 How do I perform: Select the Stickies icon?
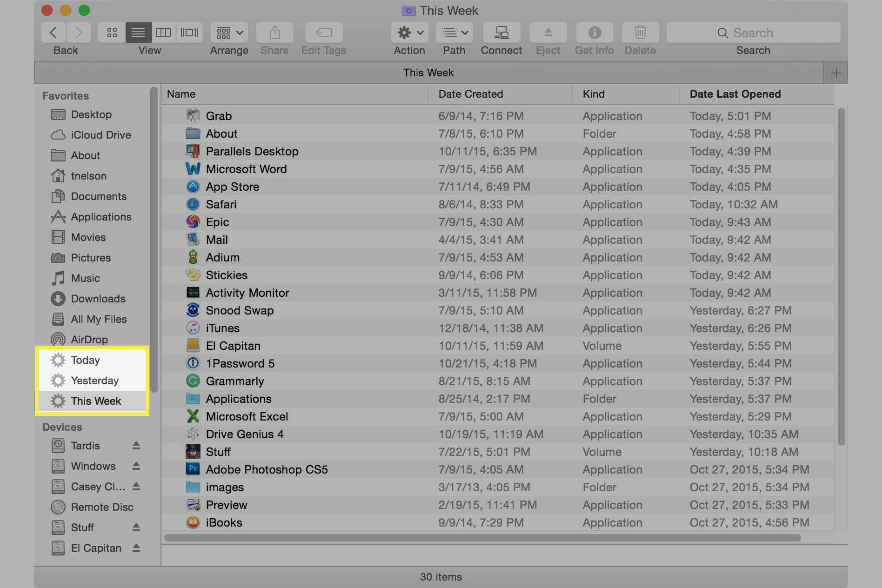pyautogui.click(x=193, y=274)
